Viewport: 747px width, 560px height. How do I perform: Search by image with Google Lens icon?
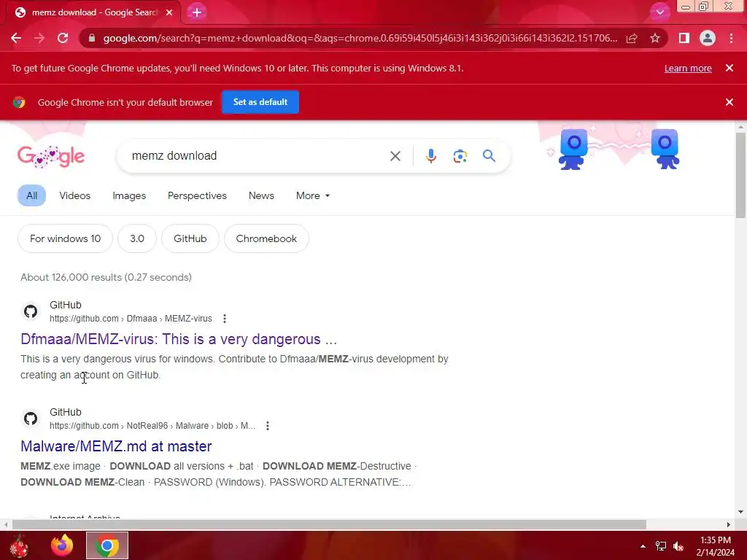coord(460,156)
